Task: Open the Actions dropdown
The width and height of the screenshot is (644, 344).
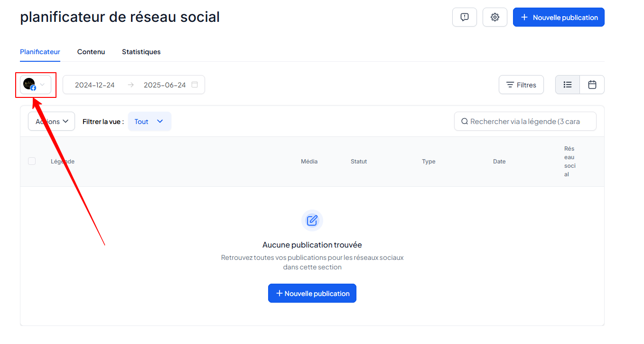Action: pos(51,121)
